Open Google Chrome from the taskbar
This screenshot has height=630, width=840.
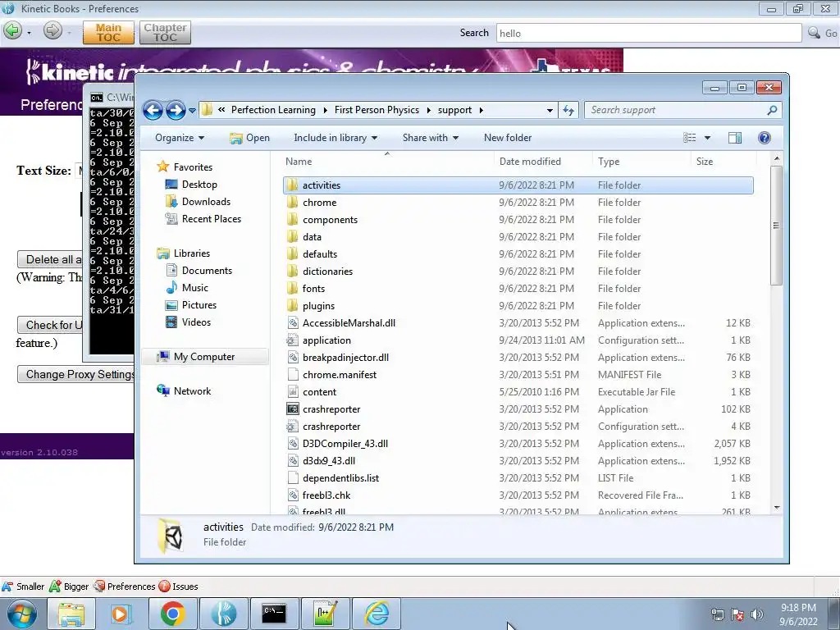[x=172, y=614]
